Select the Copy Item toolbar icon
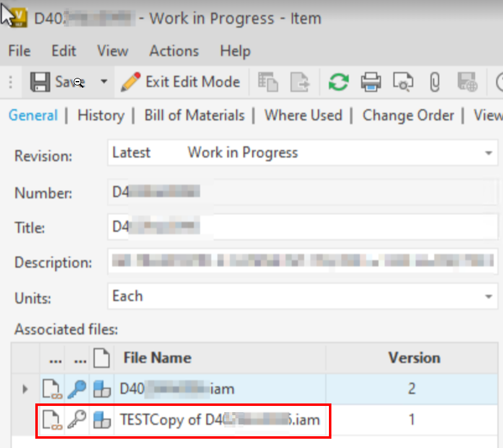The image size is (503, 448). pos(267,82)
